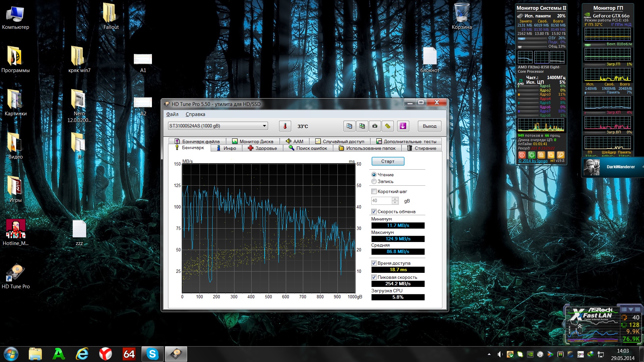644x362 pixels.
Task: Toggle the Пиковая скорость checkbox
Action: click(x=374, y=277)
